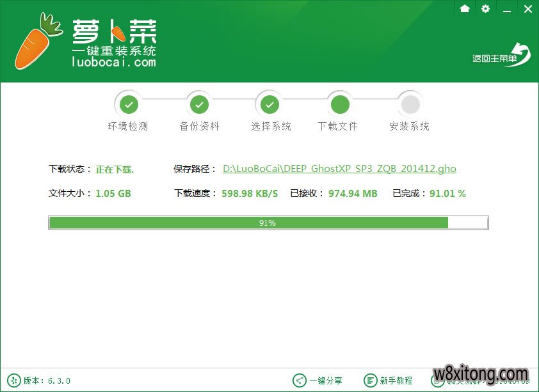Click the home icon in the title bar

(465, 9)
